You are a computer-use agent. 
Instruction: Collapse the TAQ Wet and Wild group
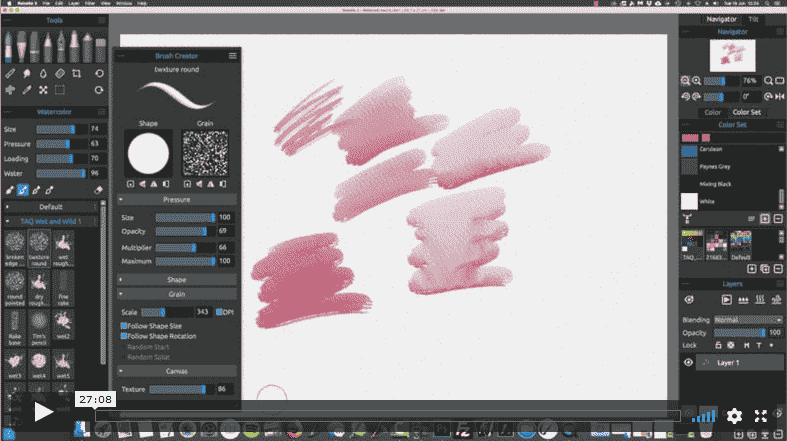point(51,221)
